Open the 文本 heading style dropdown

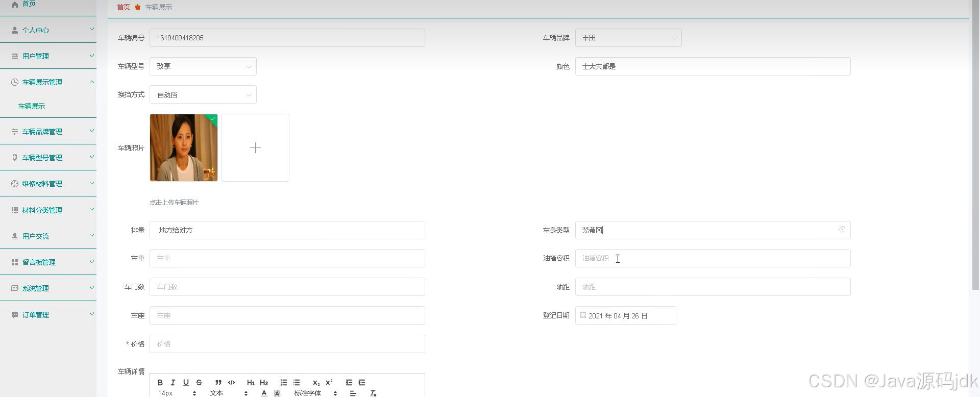pyautogui.click(x=228, y=393)
